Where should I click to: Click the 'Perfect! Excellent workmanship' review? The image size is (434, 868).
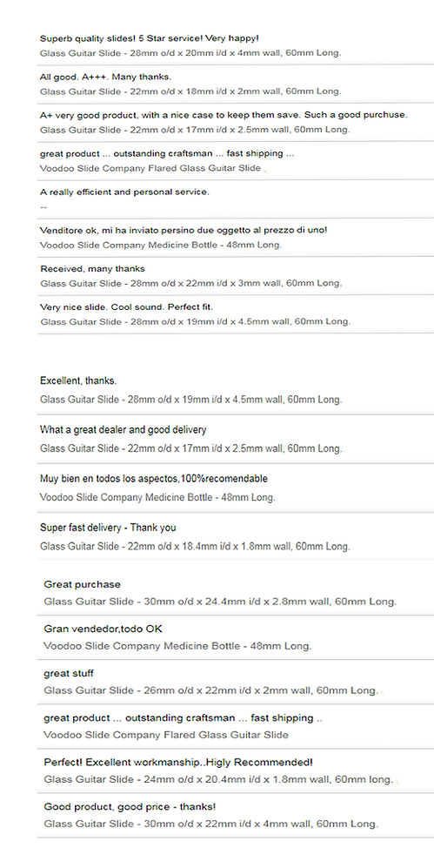[178, 763]
